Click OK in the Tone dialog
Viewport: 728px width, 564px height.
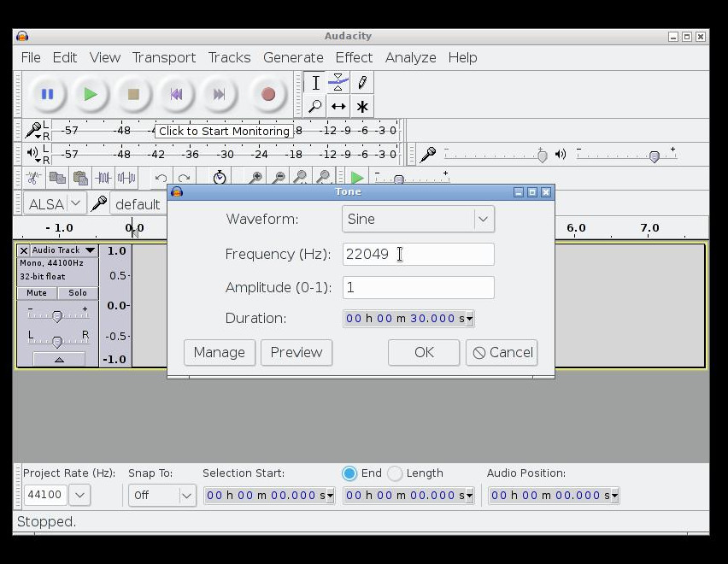click(424, 352)
